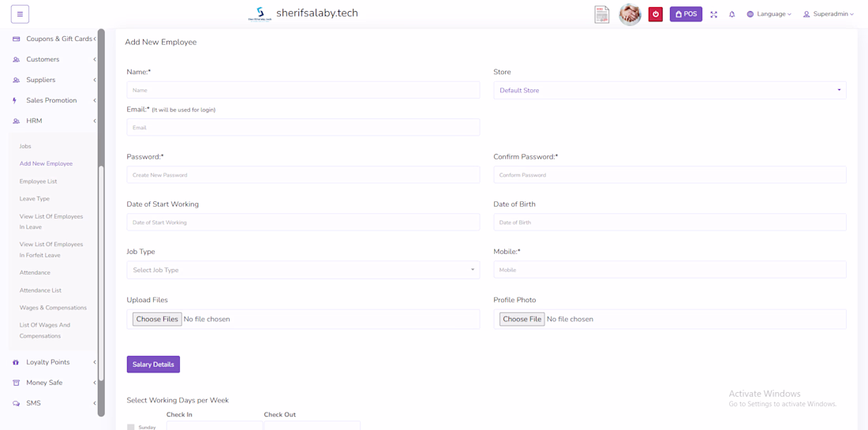Open the Select Job Type dropdown
This screenshot has height=430, width=868.
tap(303, 270)
